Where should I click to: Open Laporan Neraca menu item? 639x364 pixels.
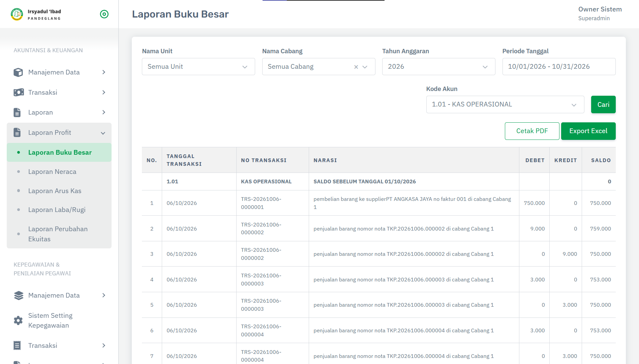tap(59, 172)
